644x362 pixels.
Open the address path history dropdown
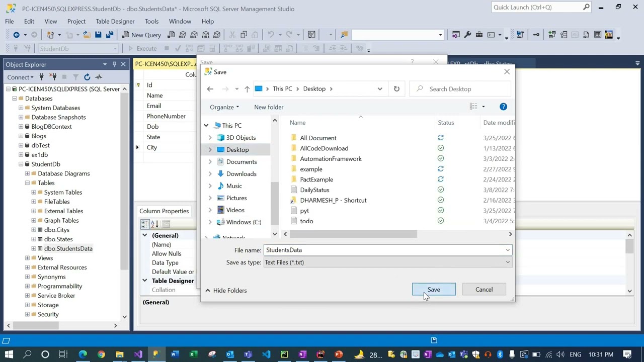click(380, 89)
